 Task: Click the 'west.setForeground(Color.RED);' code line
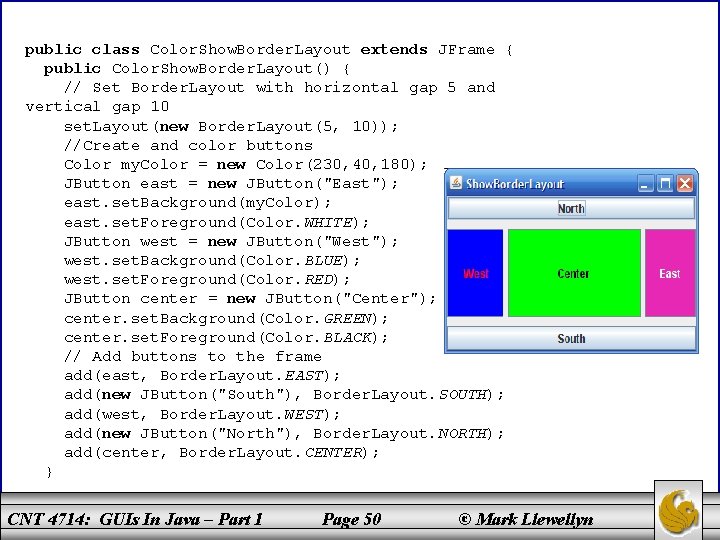click(207, 280)
